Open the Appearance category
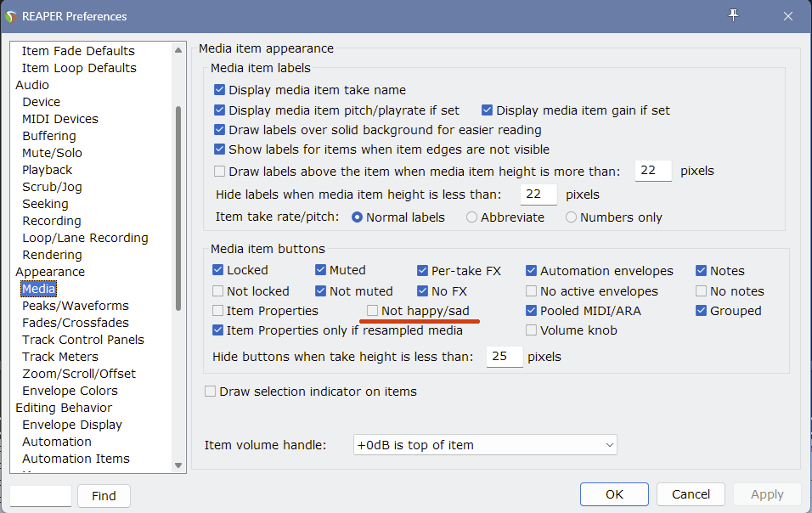Screen dimensions: 812x513 pos(50,272)
